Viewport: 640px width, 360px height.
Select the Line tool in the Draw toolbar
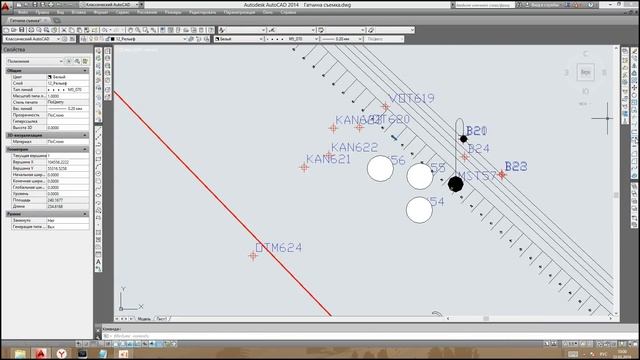(x=98, y=130)
